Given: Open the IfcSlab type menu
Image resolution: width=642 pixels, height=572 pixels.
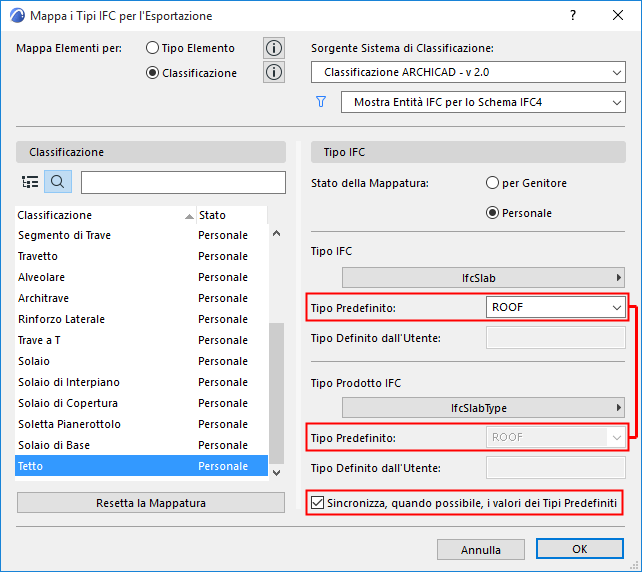Looking at the screenshot, I should click(484, 278).
